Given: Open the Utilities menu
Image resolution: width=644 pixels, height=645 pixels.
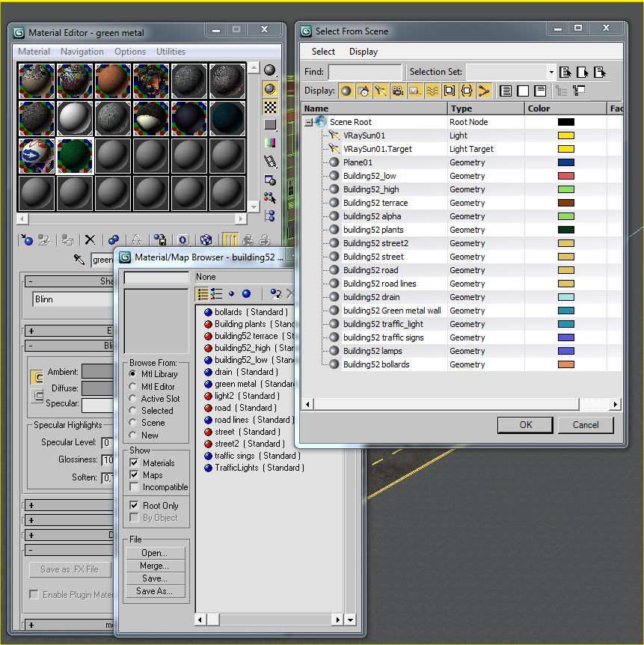Looking at the screenshot, I should click(171, 52).
